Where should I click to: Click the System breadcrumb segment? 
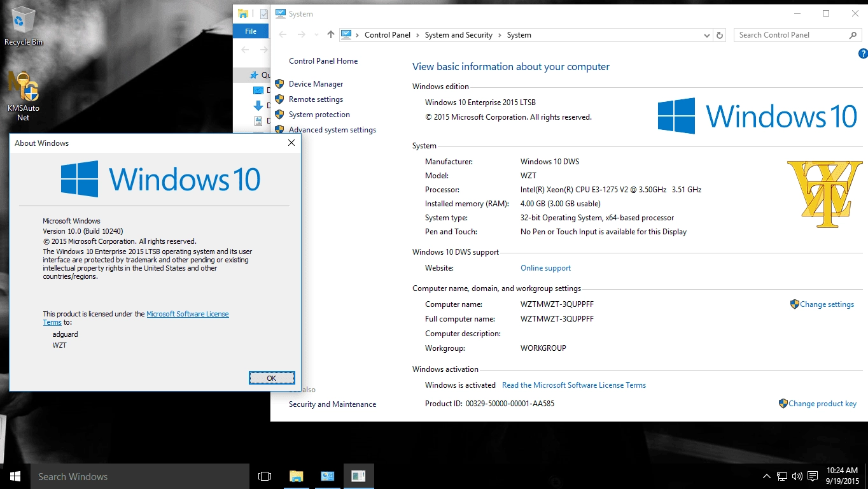click(519, 35)
